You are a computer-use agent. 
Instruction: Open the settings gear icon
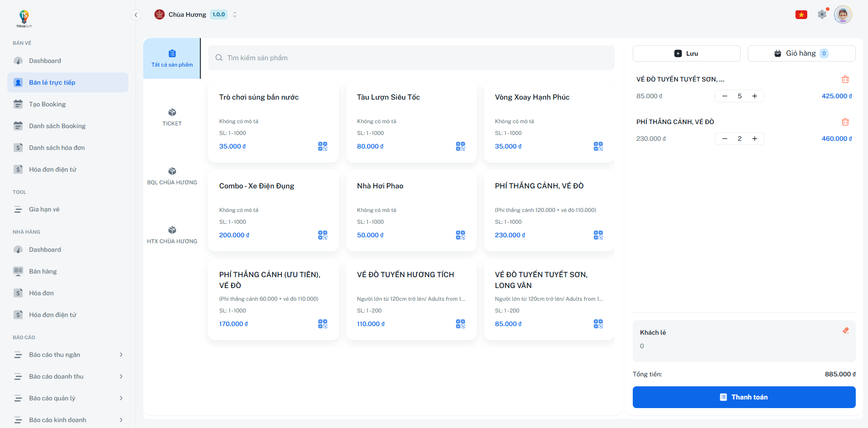click(x=822, y=14)
